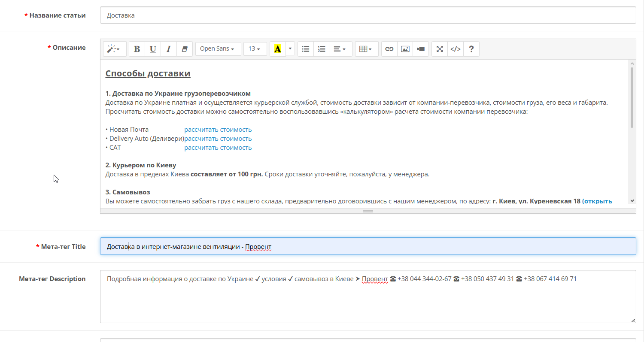Open рассчитать стоимость link for Новая Почта
The width and height of the screenshot is (644, 342).
[x=218, y=130]
